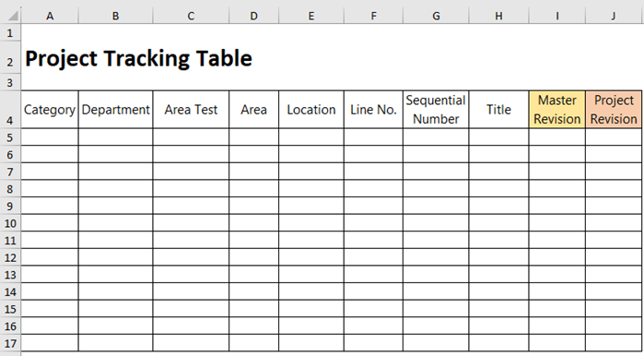Click the empty cell under Category in row 5

[50, 136]
